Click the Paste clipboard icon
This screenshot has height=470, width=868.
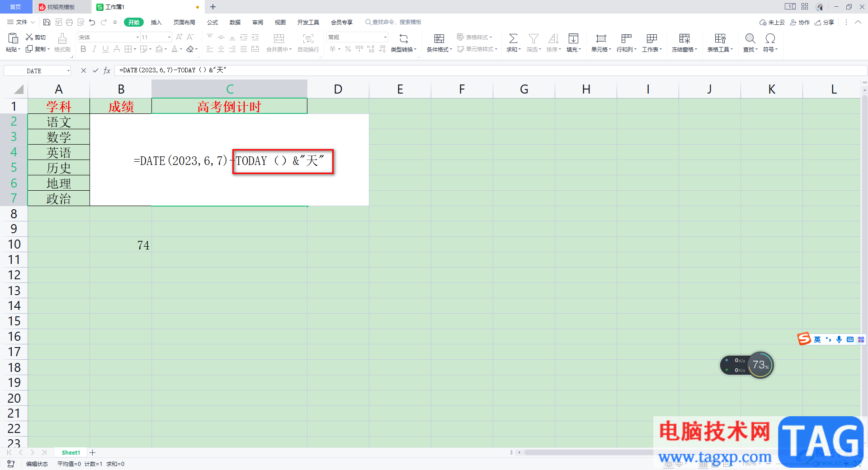pos(13,38)
